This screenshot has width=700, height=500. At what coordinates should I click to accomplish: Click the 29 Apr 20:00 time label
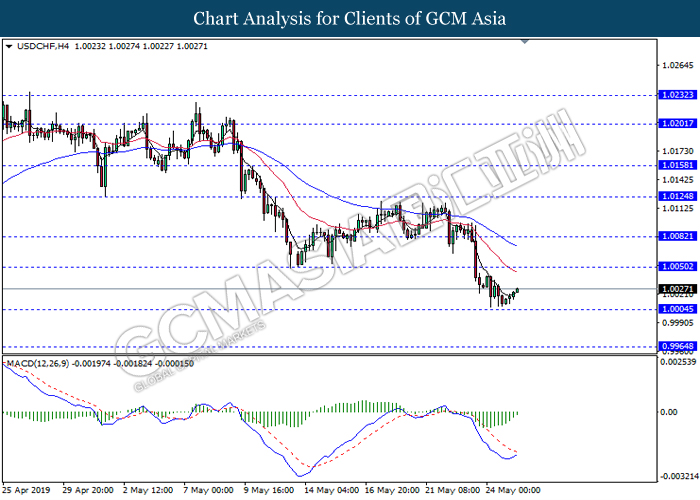tap(88, 490)
